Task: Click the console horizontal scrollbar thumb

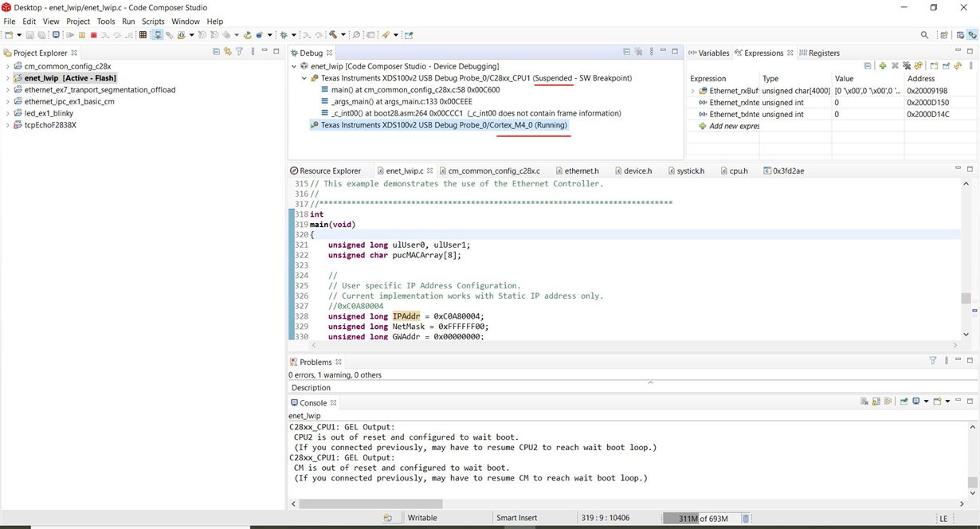Action: [x=370, y=504]
